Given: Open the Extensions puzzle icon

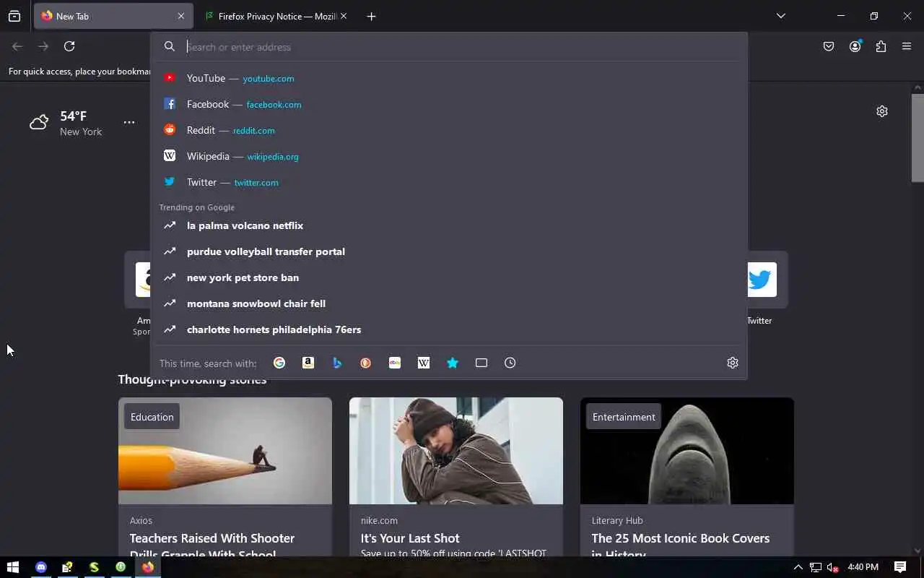Looking at the screenshot, I should (881, 46).
